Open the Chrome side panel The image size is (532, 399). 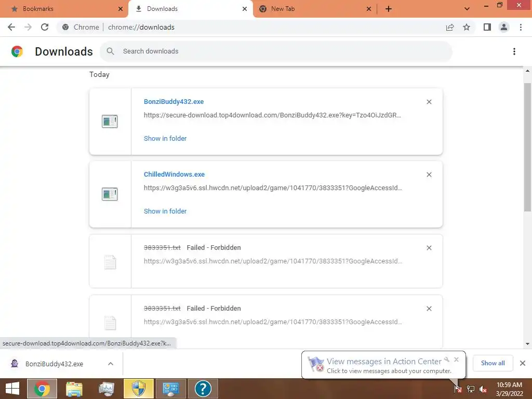click(487, 27)
